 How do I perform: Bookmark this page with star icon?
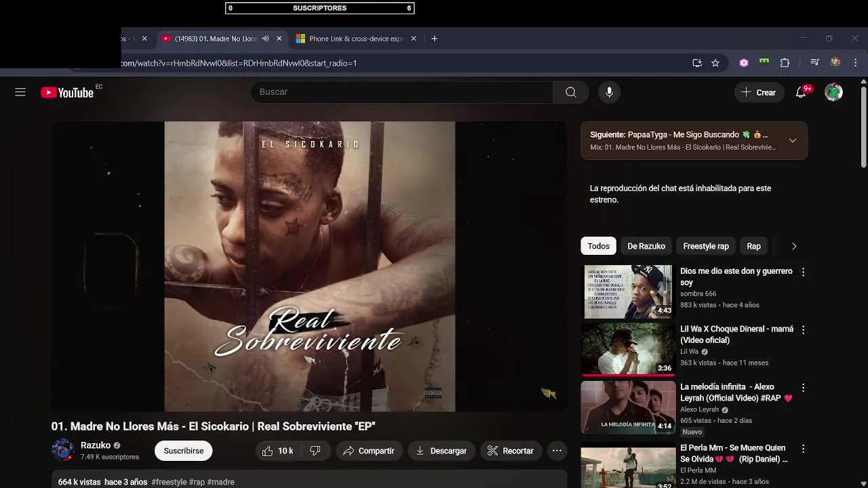(715, 63)
